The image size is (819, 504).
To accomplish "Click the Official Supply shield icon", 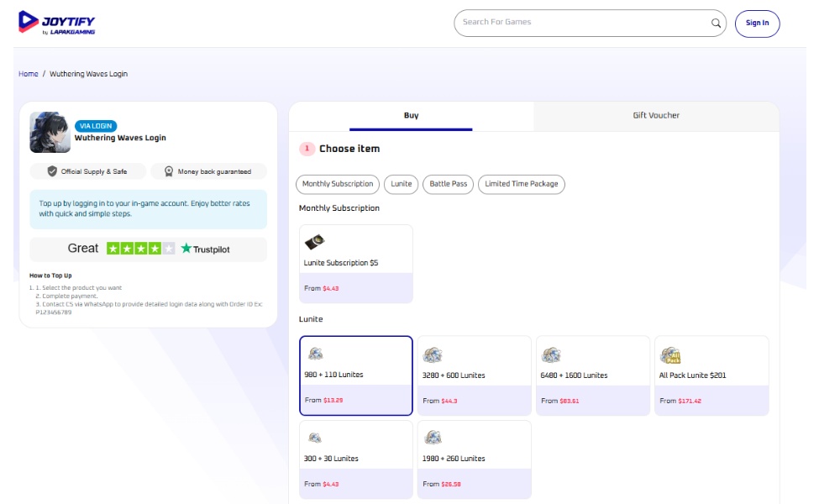I will [52, 171].
